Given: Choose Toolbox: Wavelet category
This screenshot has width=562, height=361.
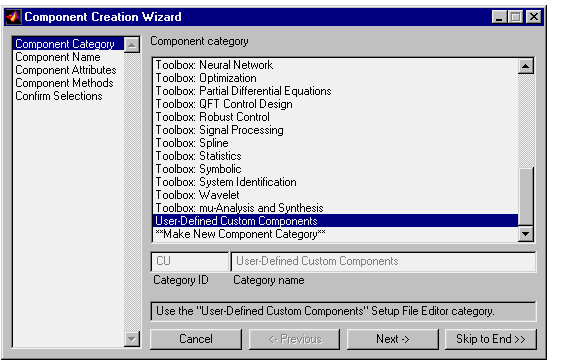Looking at the screenshot, I should 335,195.
